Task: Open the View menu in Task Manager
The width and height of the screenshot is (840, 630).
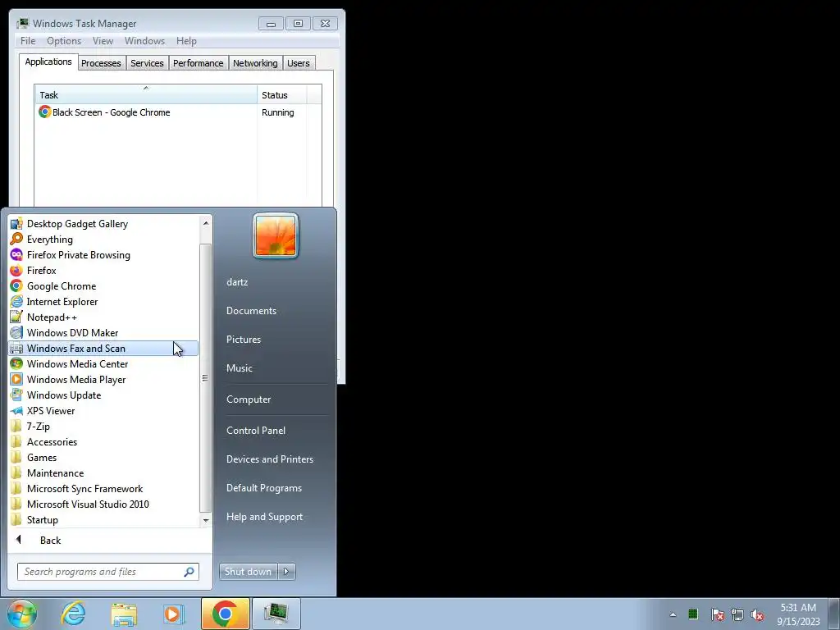Action: click(x=103, y=41)
